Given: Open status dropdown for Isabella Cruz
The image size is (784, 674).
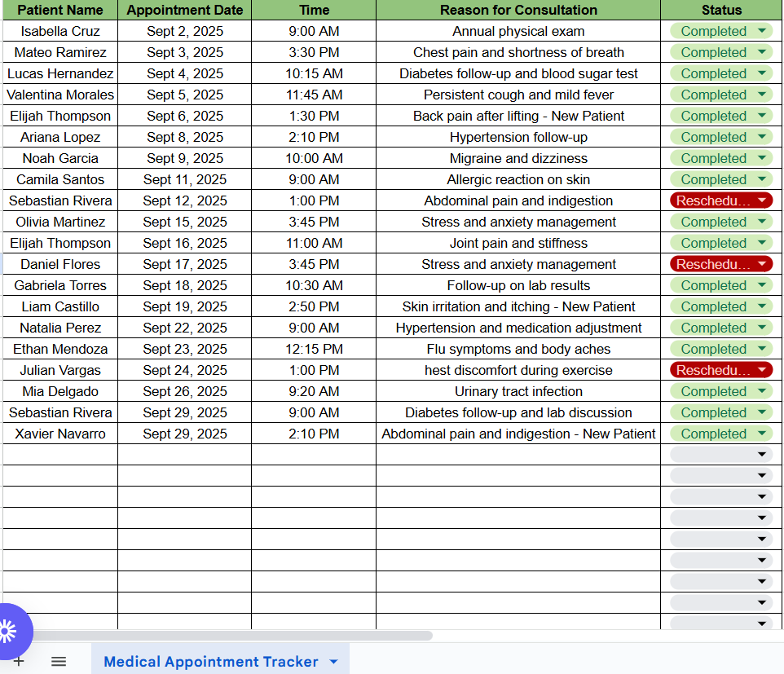Looking at the screenshot, I should coord(762,31).
